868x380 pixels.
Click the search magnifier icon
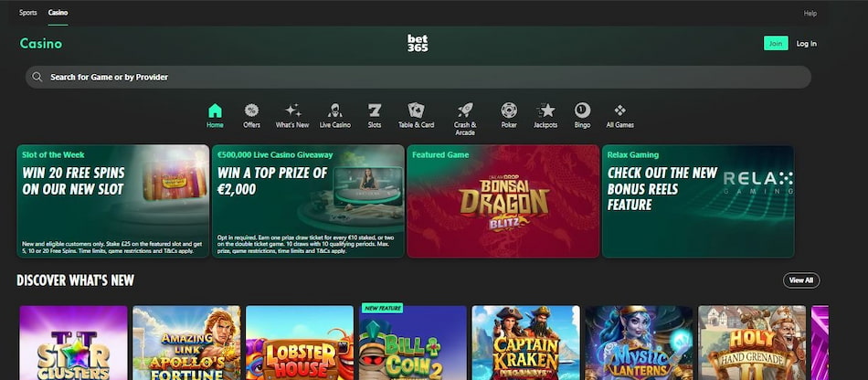[37, 77]
